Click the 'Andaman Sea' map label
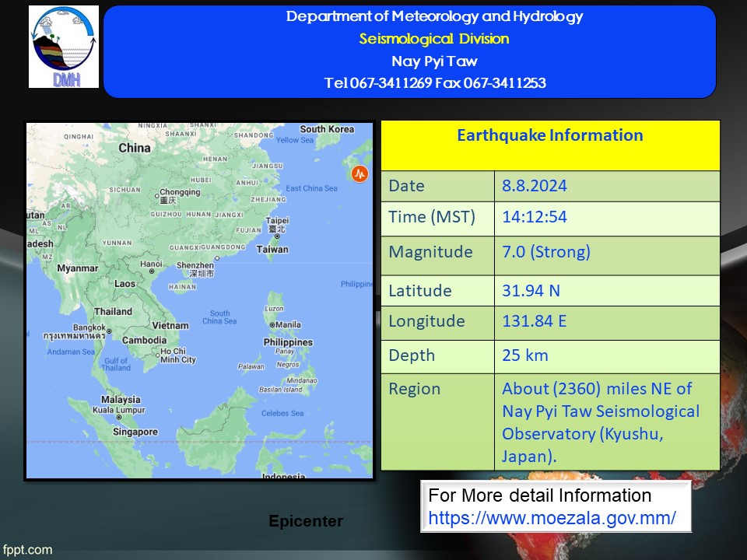The width and height of the screenshot is (747, 560). pyautogui.click(x=71, y=352)
